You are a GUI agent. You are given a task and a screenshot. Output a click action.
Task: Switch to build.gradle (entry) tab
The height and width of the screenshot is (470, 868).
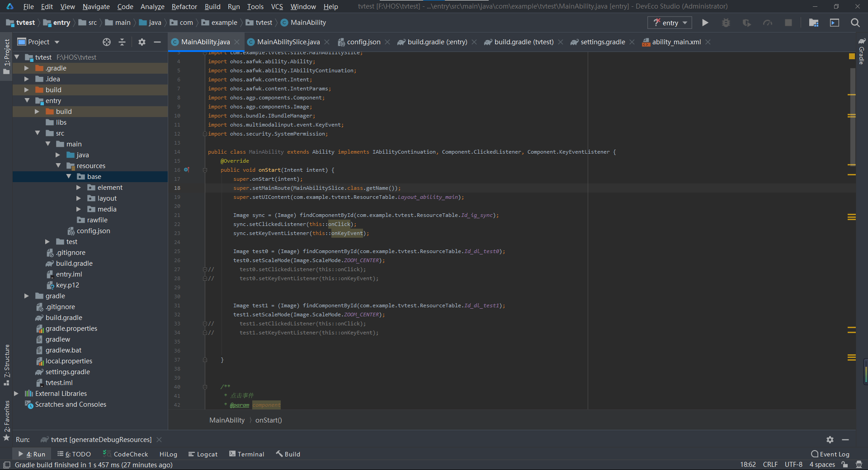coord(437,42)
